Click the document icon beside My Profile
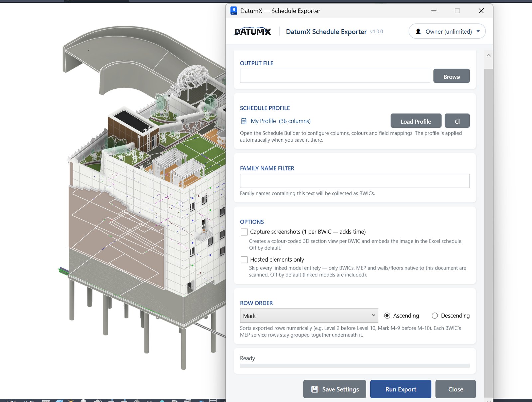 coord(244,121)
